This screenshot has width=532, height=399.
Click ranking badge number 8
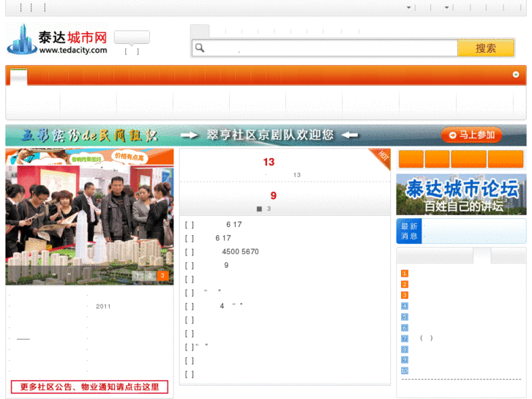pos(405,349)
